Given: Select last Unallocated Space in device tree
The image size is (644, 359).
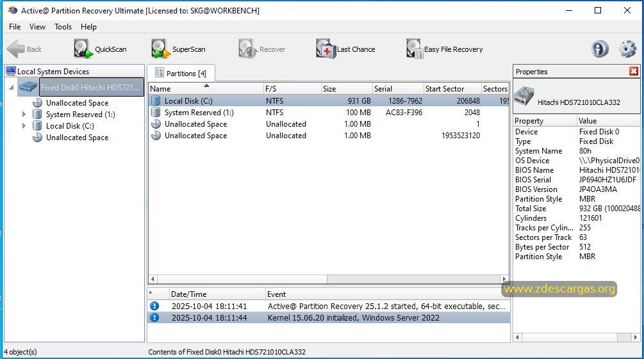Looking at the screenshot, I should tap(77, 137).
